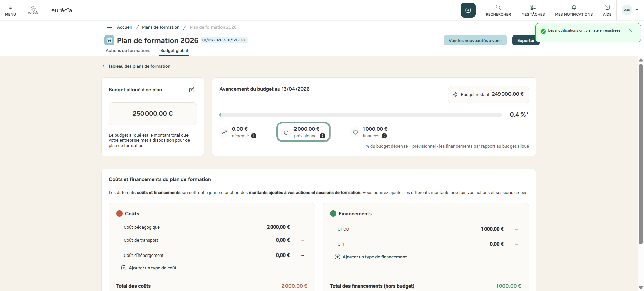Click the plus quick-add icon in header
This screenshot has height=291, width=644.
point(468,10)
